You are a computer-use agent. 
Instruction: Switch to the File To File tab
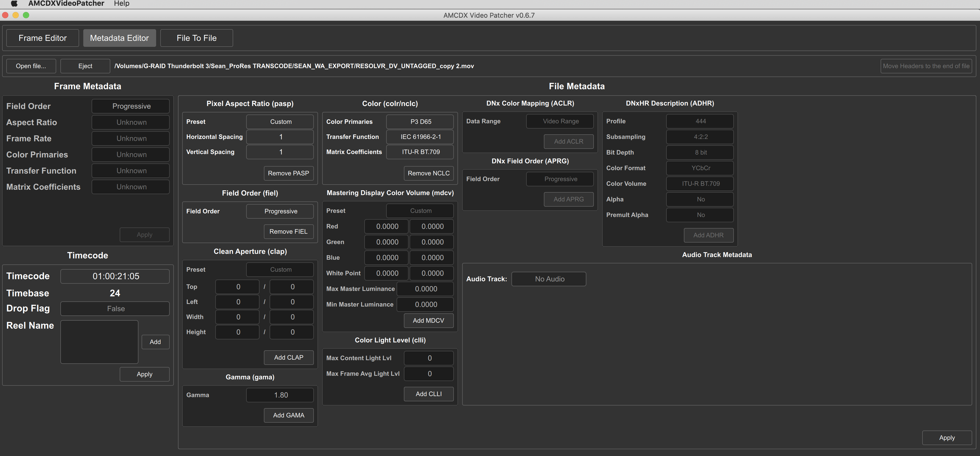[197, 38]
